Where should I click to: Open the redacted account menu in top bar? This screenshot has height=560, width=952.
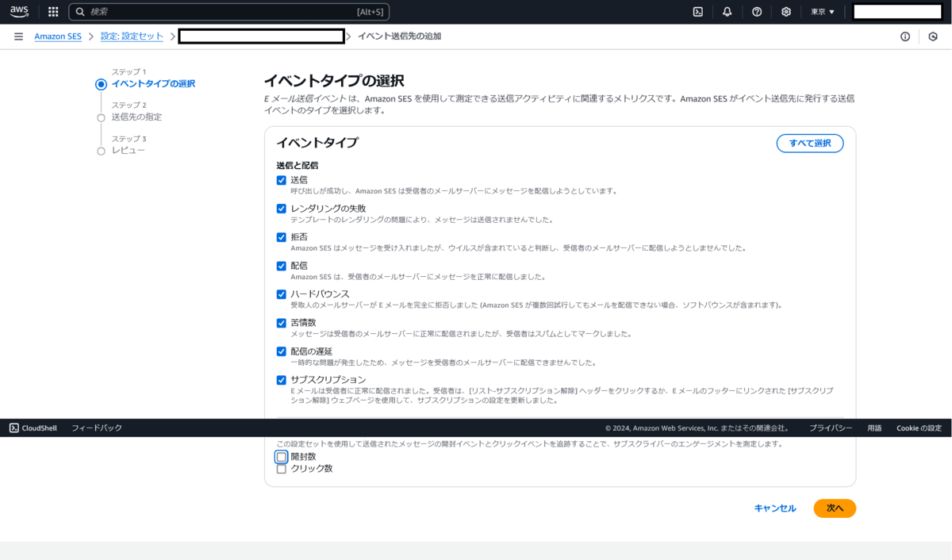tap(899, 12)
